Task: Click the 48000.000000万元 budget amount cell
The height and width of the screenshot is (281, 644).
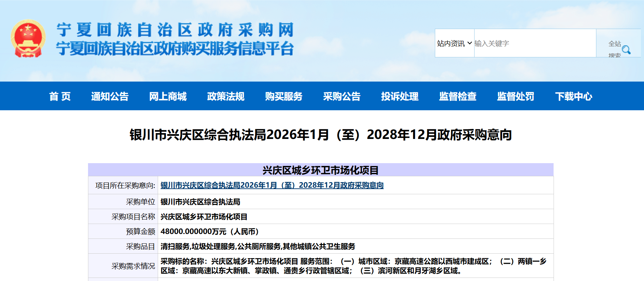Action: 210,232
